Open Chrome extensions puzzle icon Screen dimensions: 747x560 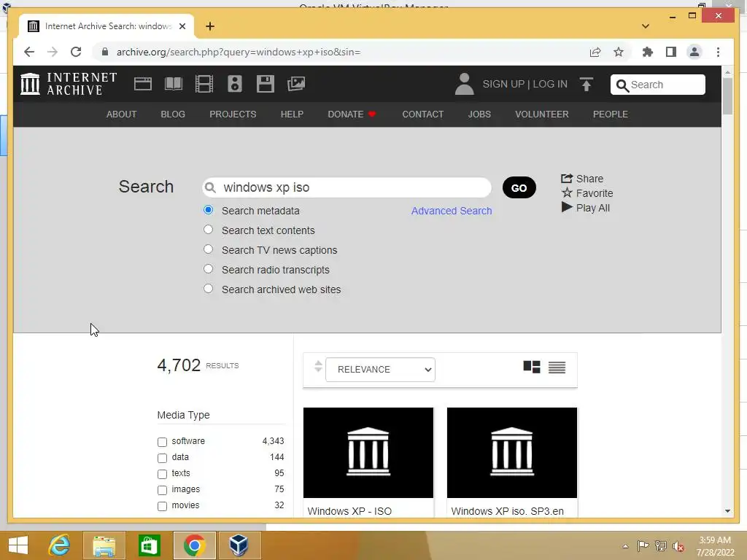648,52
